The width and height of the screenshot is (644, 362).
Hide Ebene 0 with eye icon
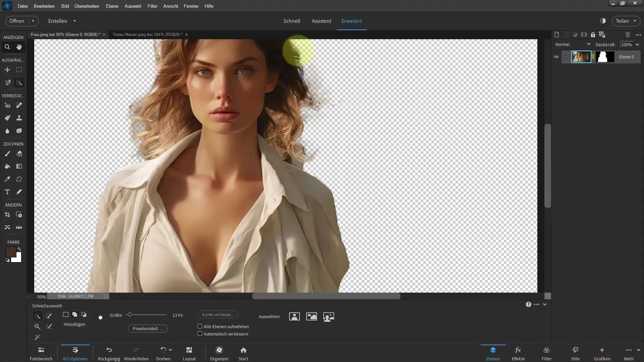[x=556, y=57]
